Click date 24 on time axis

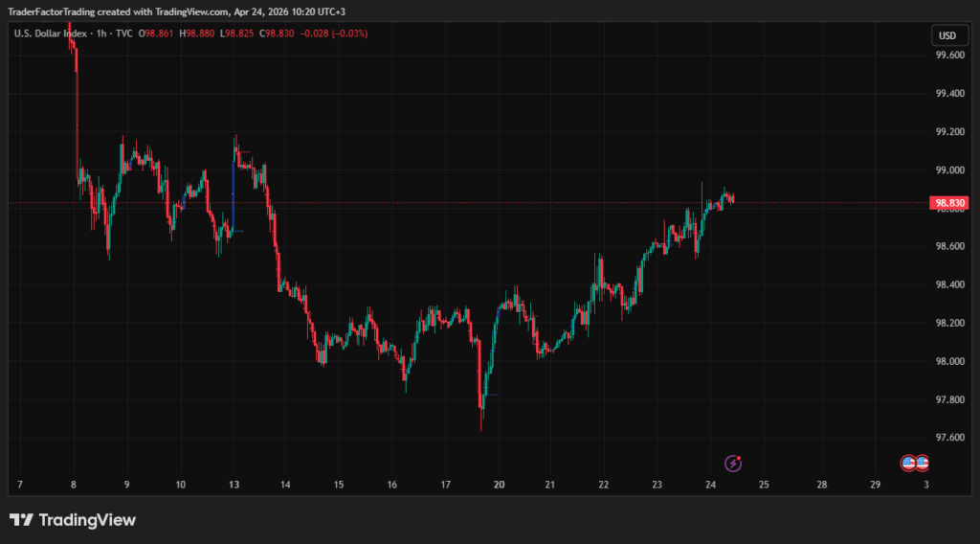click(711, 485)
